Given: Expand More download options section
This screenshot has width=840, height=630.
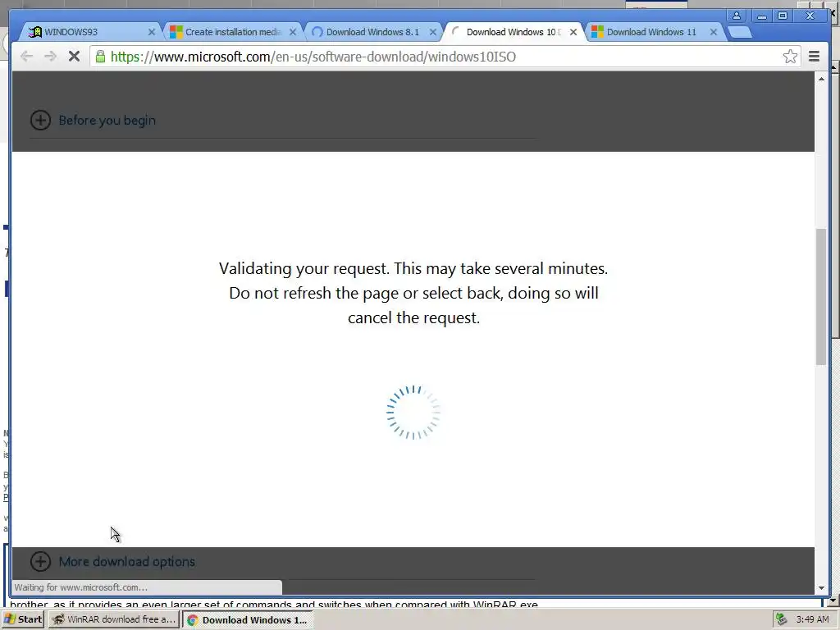Looking at the screenshot, I should click(x=112, y=561).
